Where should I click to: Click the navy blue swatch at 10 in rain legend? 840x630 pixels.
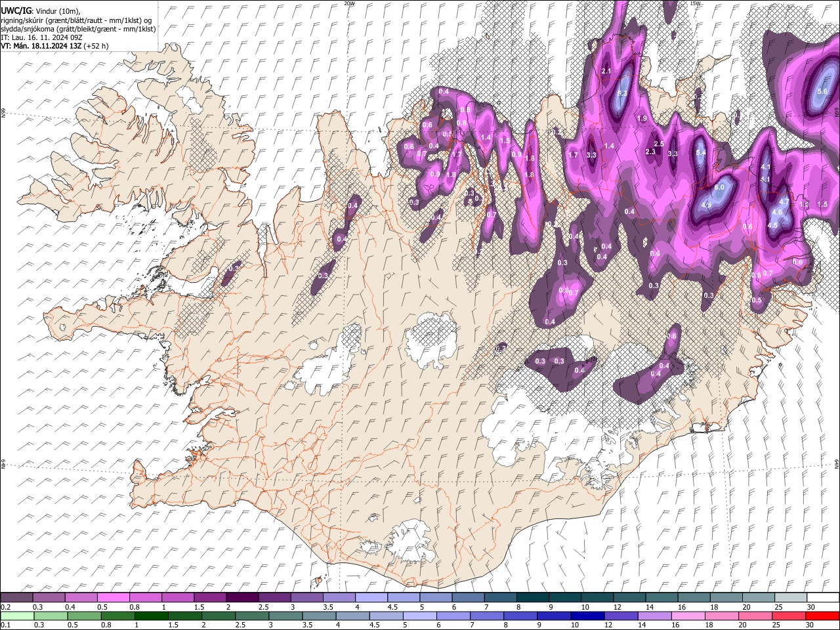pyautogui.click(x=587, y=616)
